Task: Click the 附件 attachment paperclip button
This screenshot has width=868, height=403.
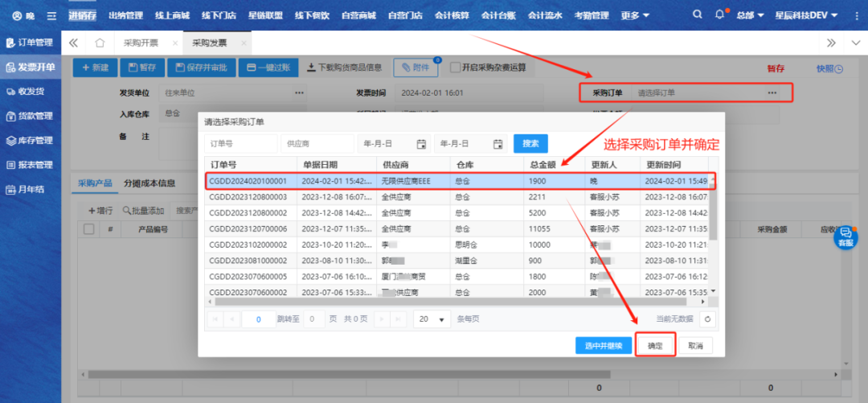Action: 416,68
